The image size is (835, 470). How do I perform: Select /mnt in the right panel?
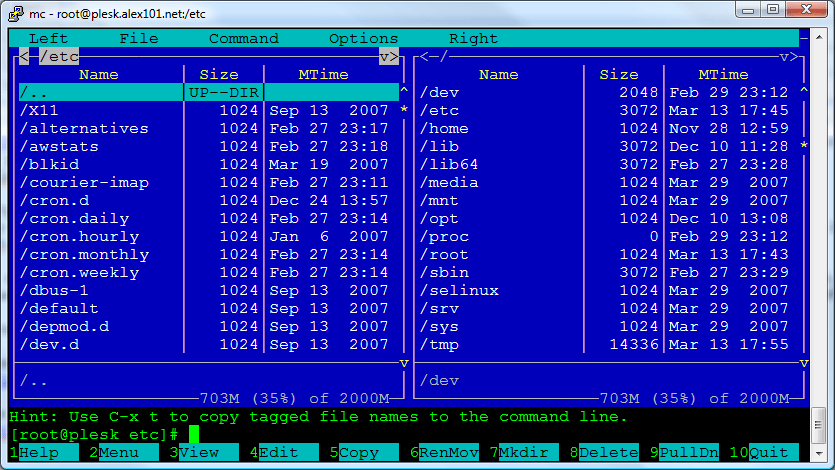click(x=609, y=201)
